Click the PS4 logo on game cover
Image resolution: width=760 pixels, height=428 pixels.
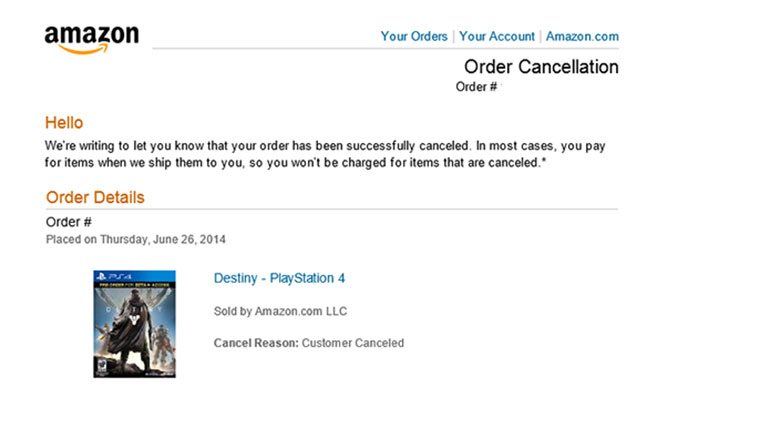coord(105,276)
